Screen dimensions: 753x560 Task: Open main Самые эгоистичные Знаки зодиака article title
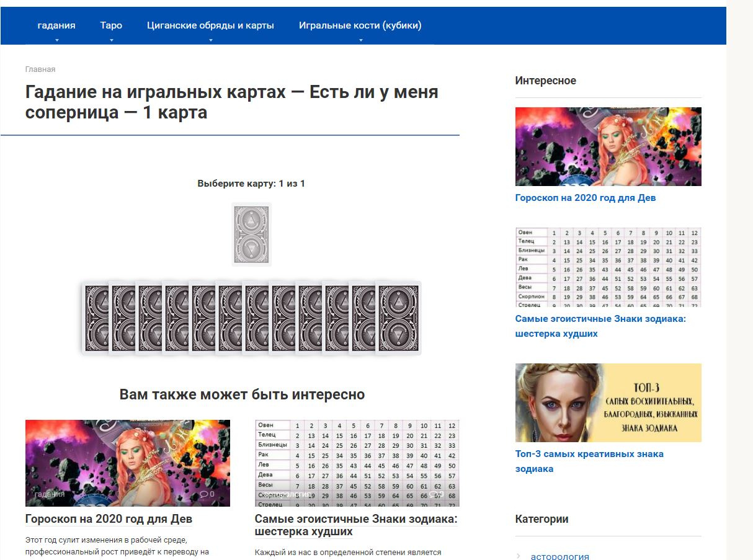coord(356,525)
